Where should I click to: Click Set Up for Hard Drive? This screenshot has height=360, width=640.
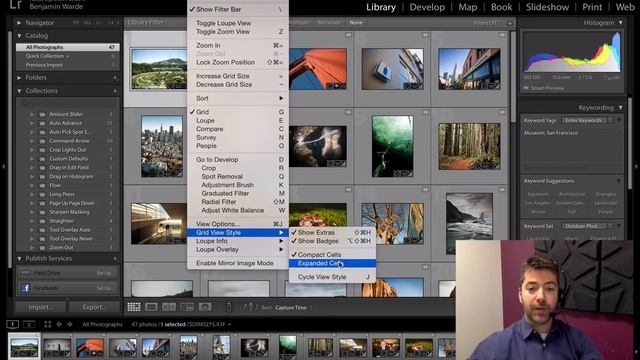(x=104, y=273)
